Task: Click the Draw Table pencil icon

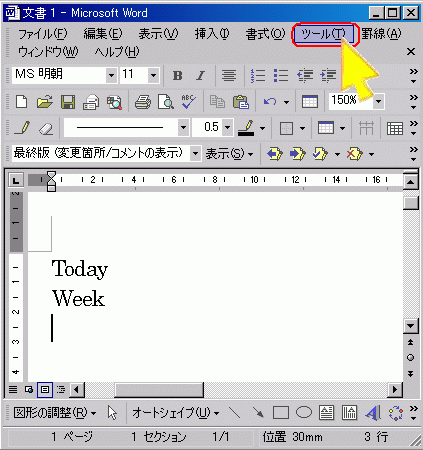Action: [22, 128]
